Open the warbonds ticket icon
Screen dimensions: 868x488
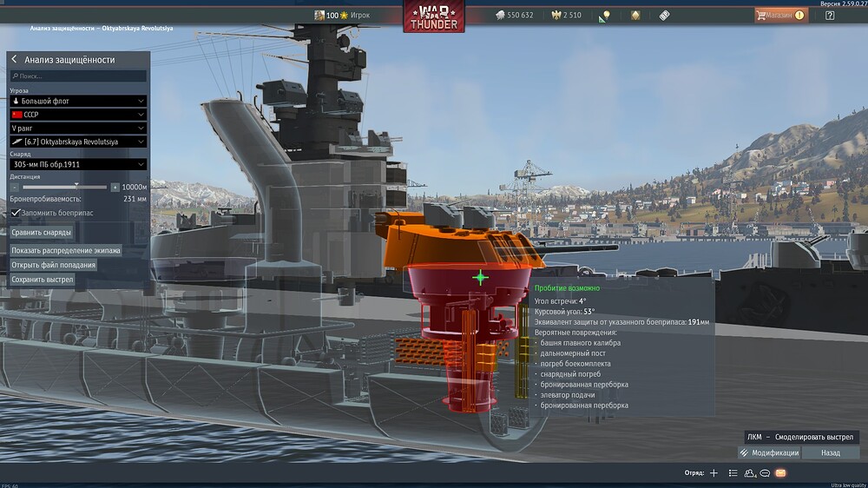tap(664, 16)
